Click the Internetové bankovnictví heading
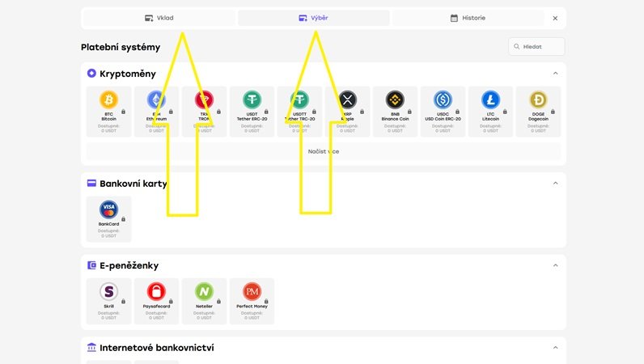 point(156,348)
